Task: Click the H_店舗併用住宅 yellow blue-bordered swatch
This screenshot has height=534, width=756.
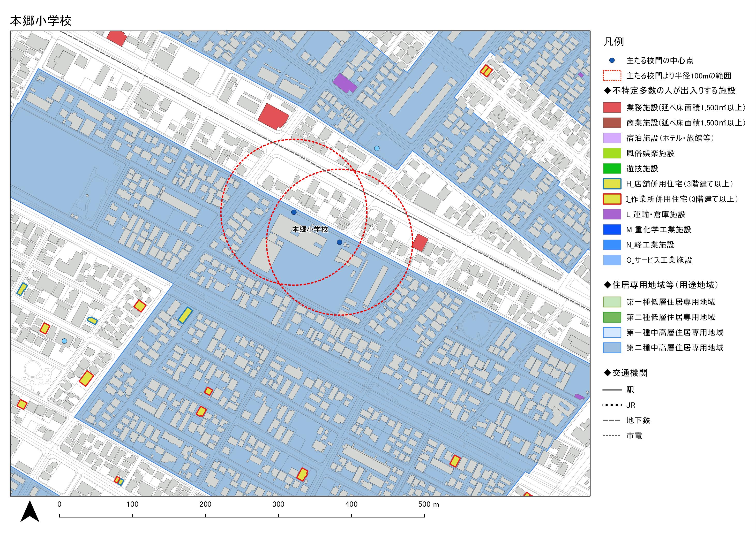Action: coord(612,184)
